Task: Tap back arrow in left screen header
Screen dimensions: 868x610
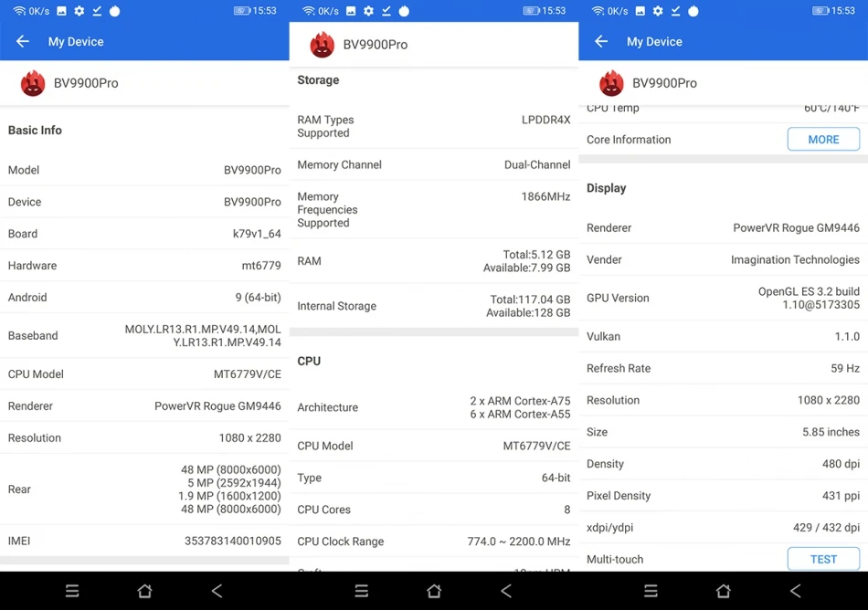Action: (x=22, y=41)
